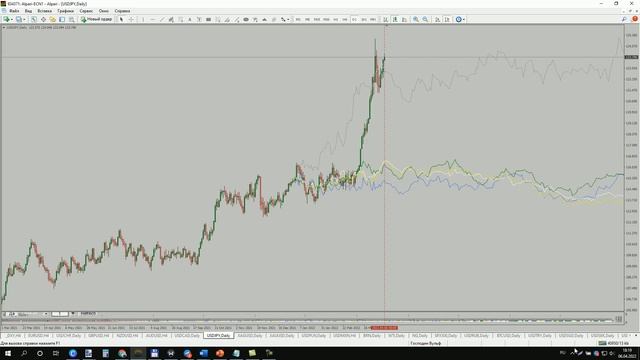Open Windows taskbar search
Screen dimensions: 640x360
pos(24,353)
